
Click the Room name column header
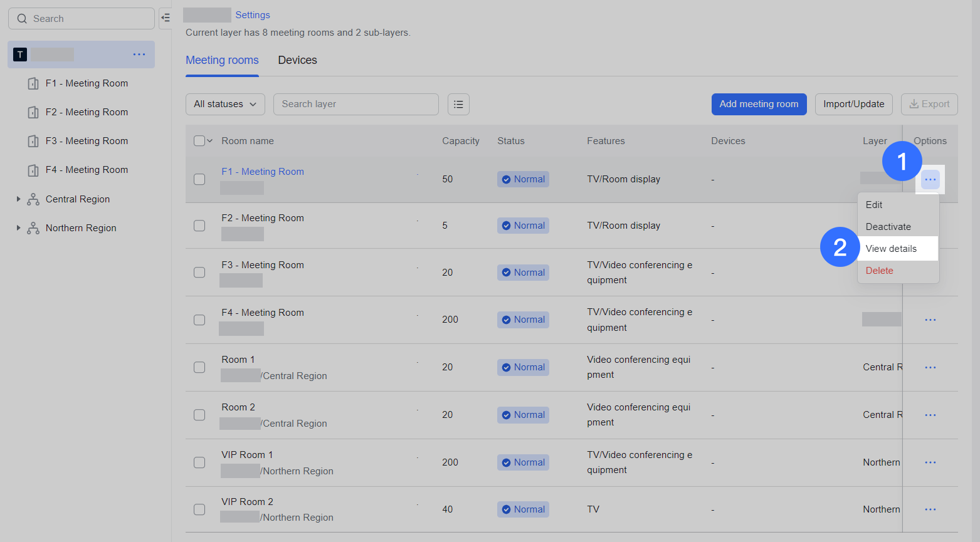(248, 141)
